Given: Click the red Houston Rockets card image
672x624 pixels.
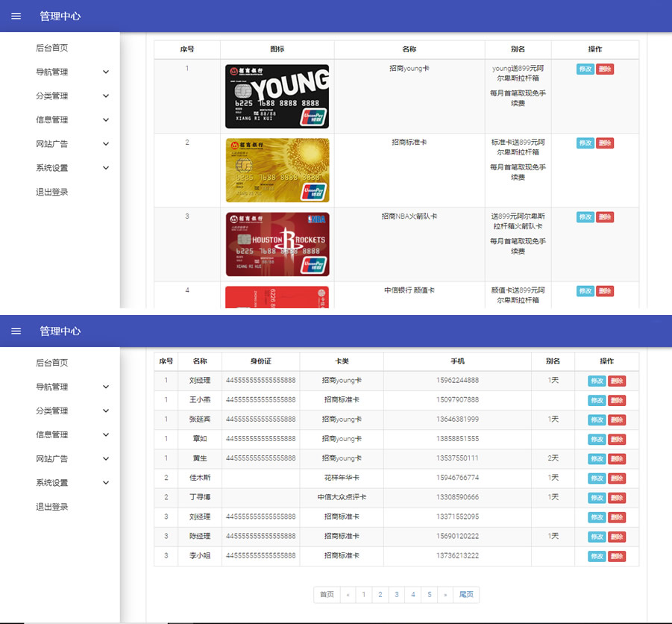Looking at the screenshot, I should (277, 244).
